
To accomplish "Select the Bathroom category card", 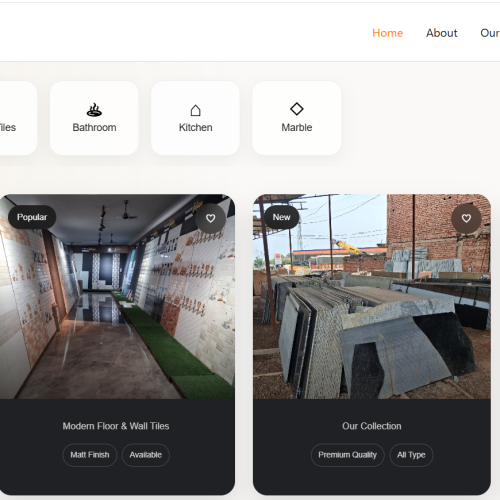I will point(94,118).
